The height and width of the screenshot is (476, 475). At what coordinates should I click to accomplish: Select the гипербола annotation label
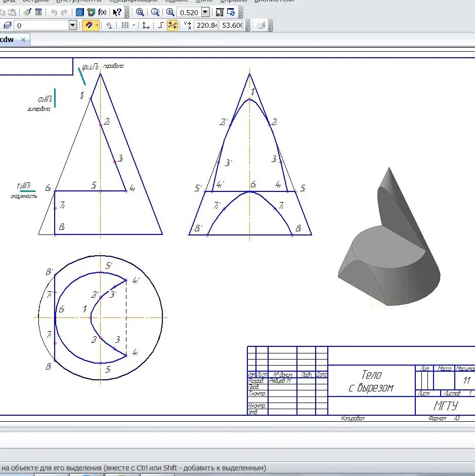coord(39,109)
